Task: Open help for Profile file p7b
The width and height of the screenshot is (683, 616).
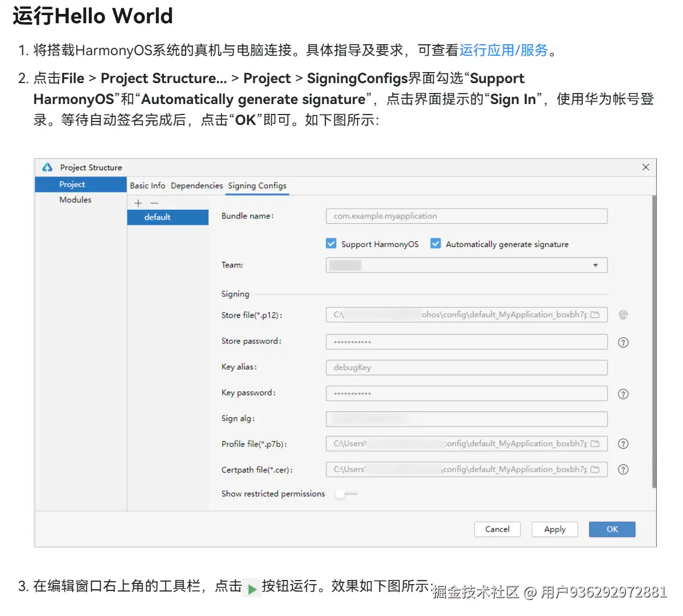Action: point(623,443)
